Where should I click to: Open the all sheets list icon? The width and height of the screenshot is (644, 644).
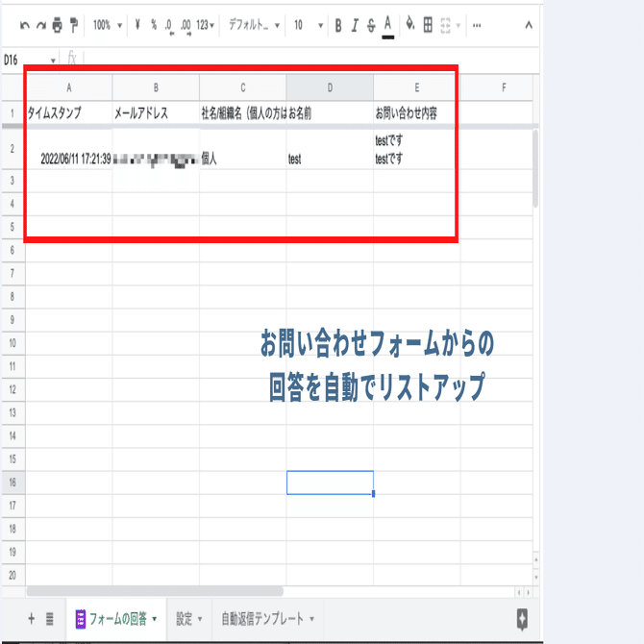point(50,619)
